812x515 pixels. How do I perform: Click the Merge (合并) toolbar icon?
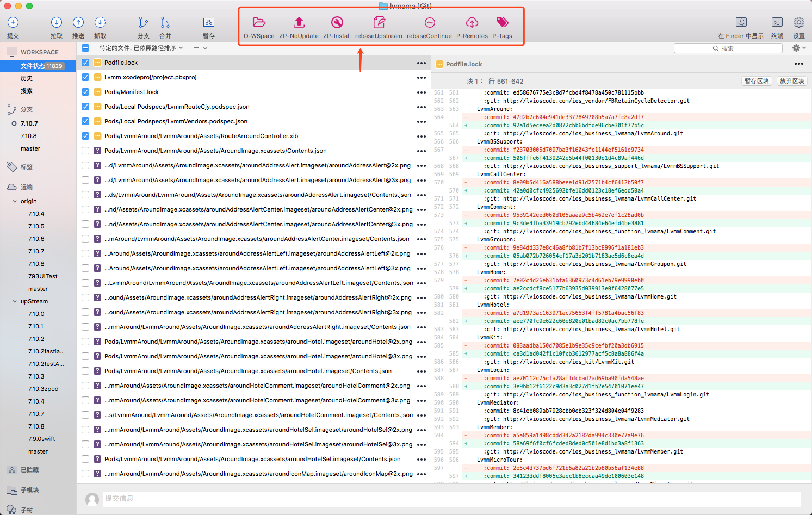165,23
